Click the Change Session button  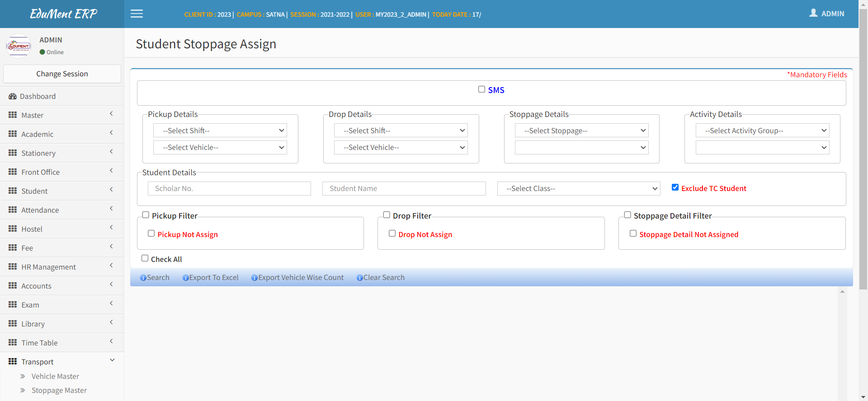coord(62,74)
